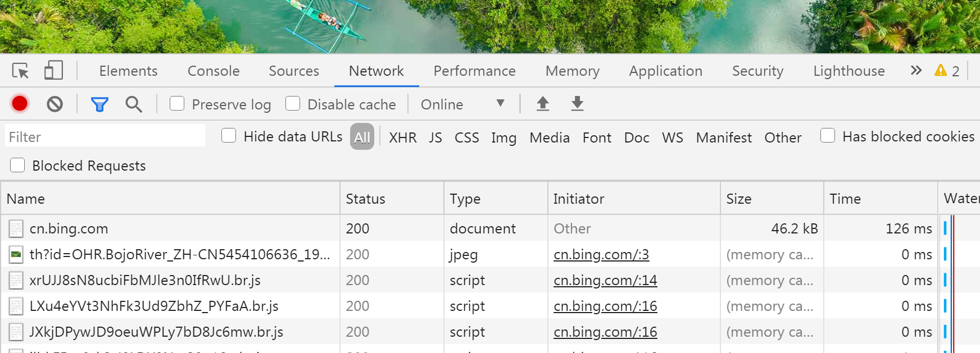Screen dimensions: 980x353
Task: Export HAR file with download arrow
Action: point(577,104)
